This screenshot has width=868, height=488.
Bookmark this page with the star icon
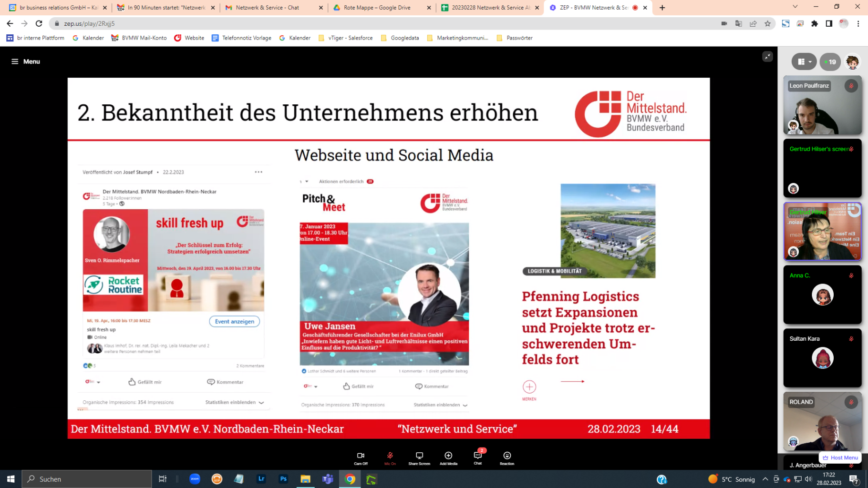click(767, 23)
